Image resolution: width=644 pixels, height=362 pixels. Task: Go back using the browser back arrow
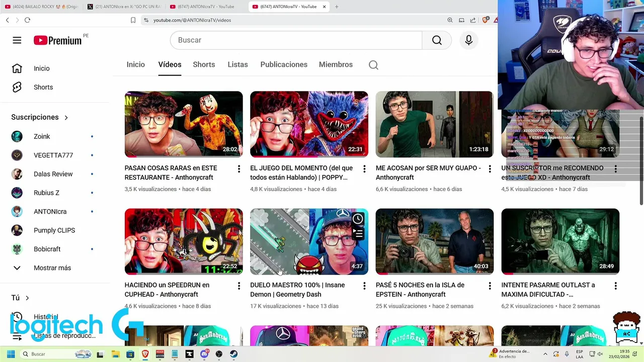pyautogui.click(x=8, y=20)
